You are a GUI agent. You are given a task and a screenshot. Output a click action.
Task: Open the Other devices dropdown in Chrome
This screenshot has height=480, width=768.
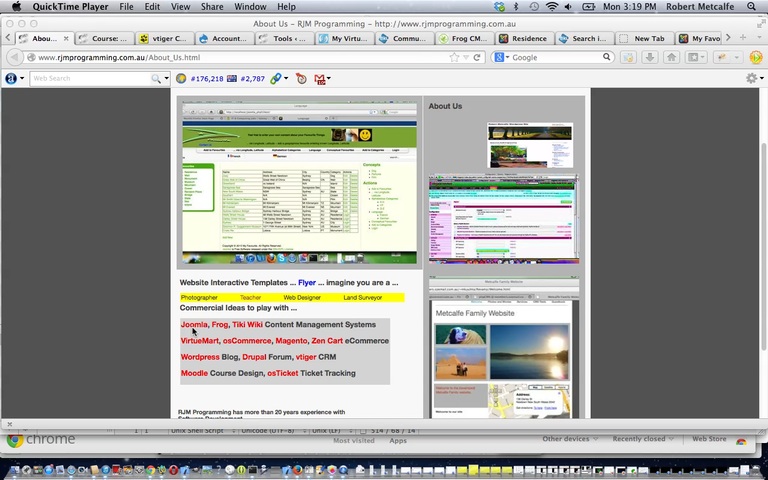[x=570, y=439]
